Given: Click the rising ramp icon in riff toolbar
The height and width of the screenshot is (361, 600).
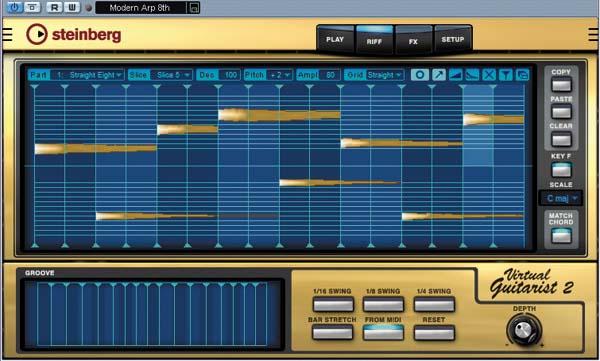Looking at the screenshot, I should (455, 75).
